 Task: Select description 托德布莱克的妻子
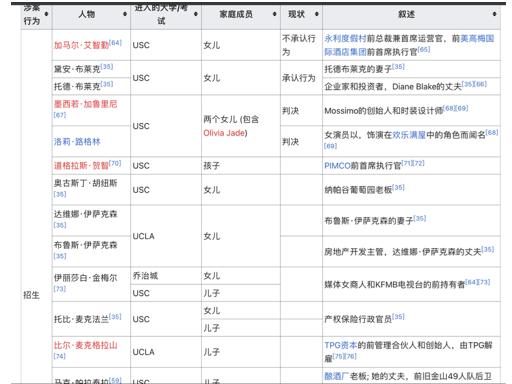click(x=358, y=69)
